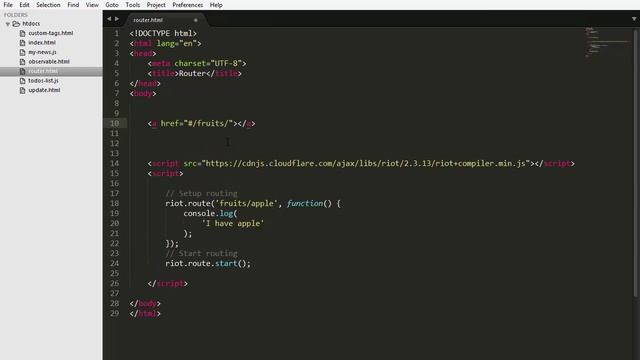
Task: Open the Help menu
Action: coord(216,5)
